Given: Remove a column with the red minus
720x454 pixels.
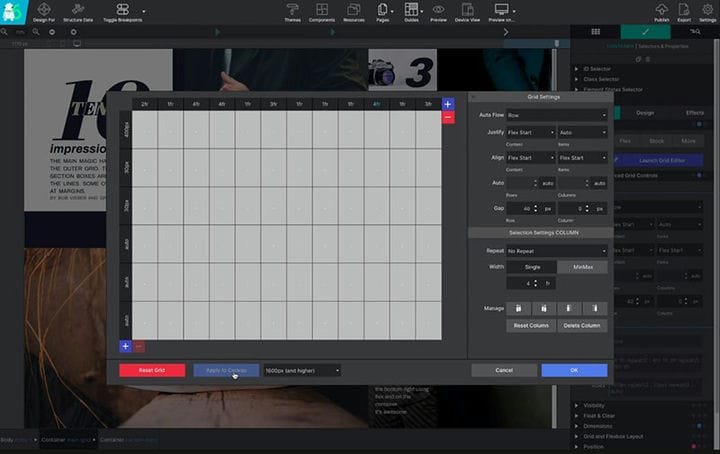Looking at the screenshot, I should [x=448, y=118].
